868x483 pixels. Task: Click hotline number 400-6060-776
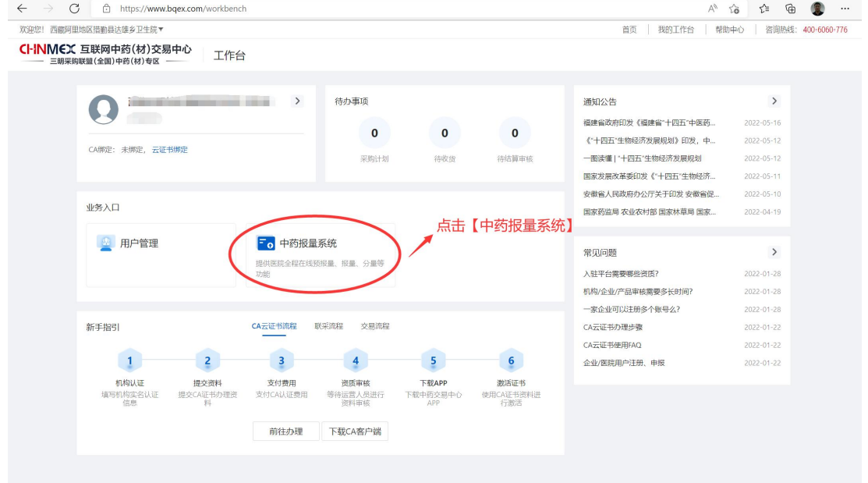tap(825, 30)
